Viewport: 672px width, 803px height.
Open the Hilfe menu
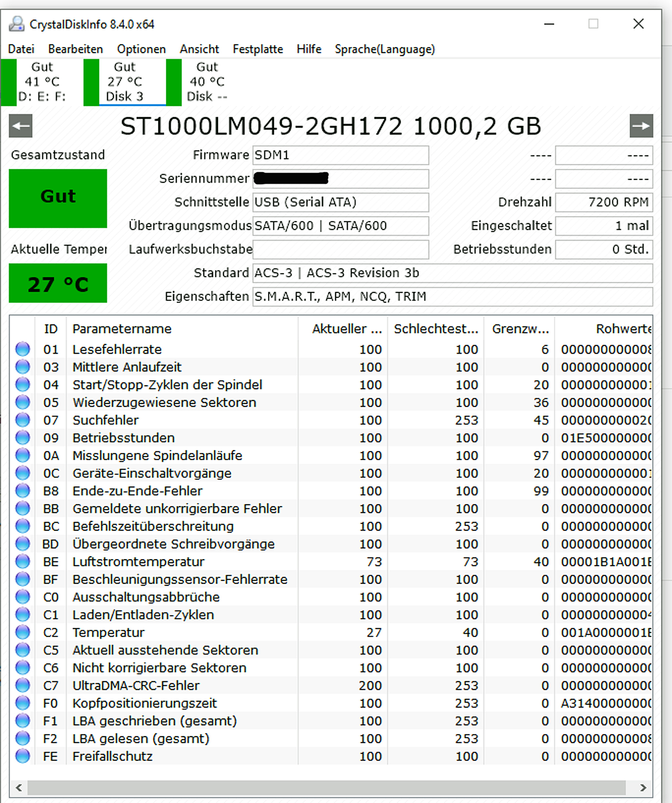[309, 49]
